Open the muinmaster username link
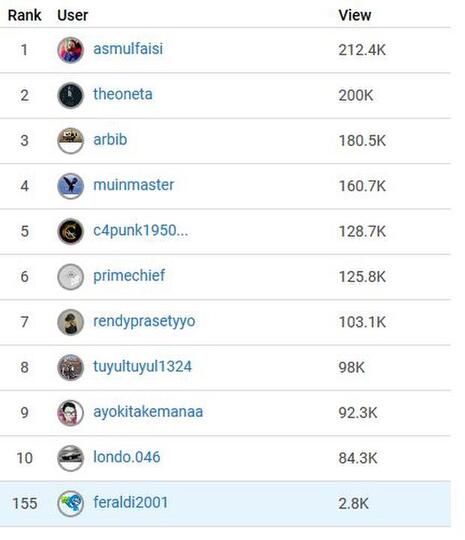The height and width of the screenshot is (540, 465). click(x=134, y=185)
